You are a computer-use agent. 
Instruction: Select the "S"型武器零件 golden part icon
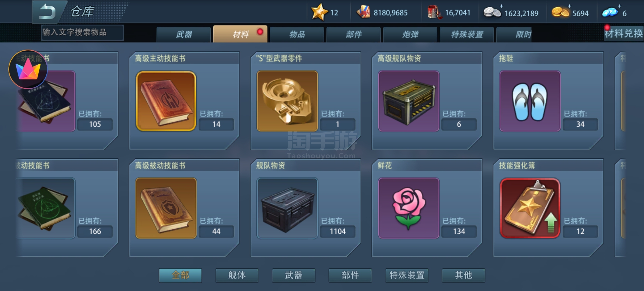(x=287, y=101)
